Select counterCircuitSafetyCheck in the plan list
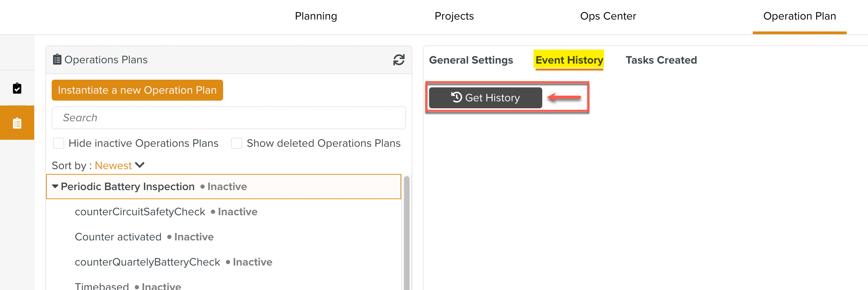Image resolution: width=868 pixels, height=290 pixels. (140, 212)
